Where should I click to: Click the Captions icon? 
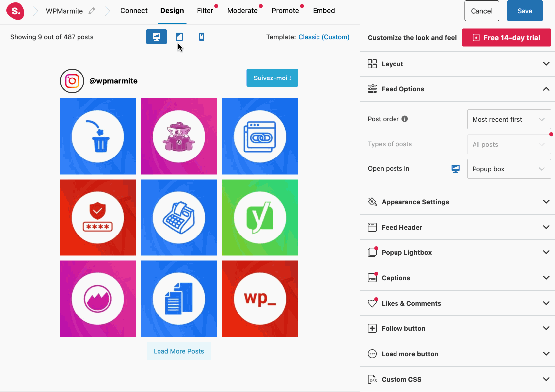(372, 278)
